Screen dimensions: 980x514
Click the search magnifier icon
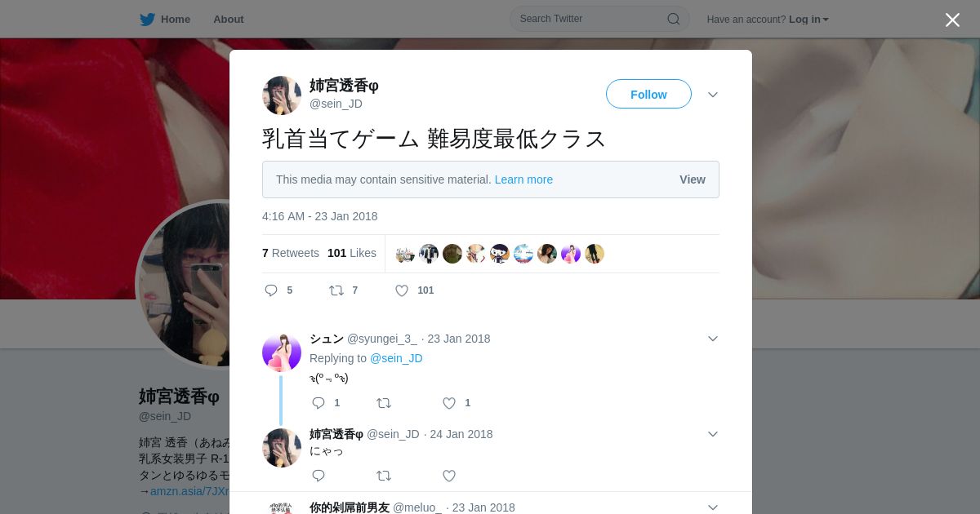click(x=674, y=19)
